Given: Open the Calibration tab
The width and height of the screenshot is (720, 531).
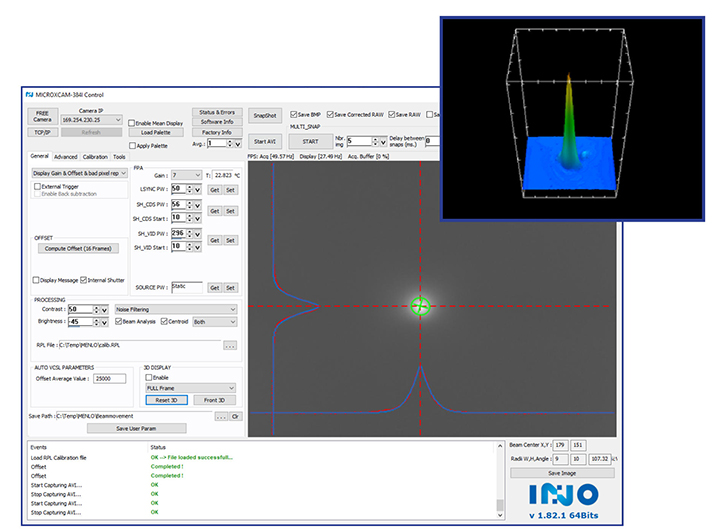Looking at the screenshot, I should [x=95, y=157].
